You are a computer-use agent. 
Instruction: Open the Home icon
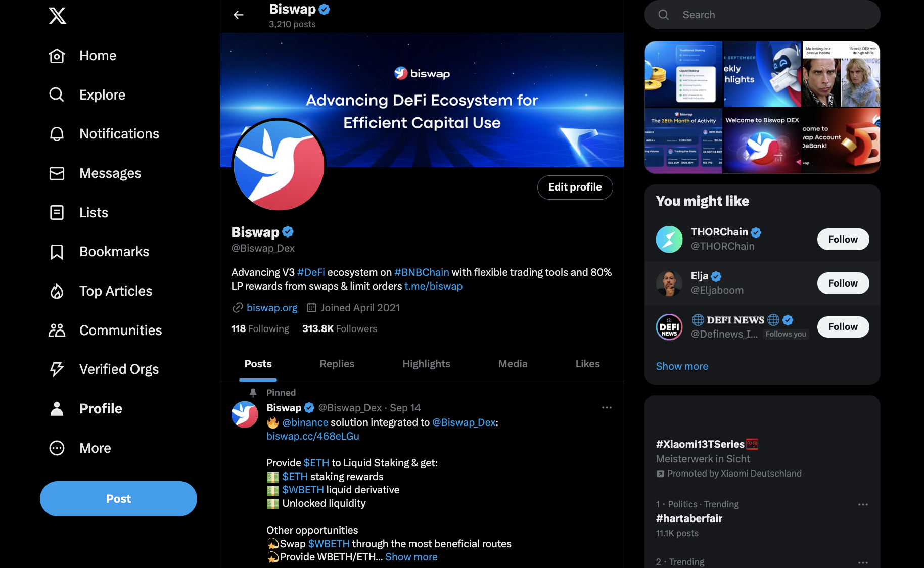(x=57, y=56)
